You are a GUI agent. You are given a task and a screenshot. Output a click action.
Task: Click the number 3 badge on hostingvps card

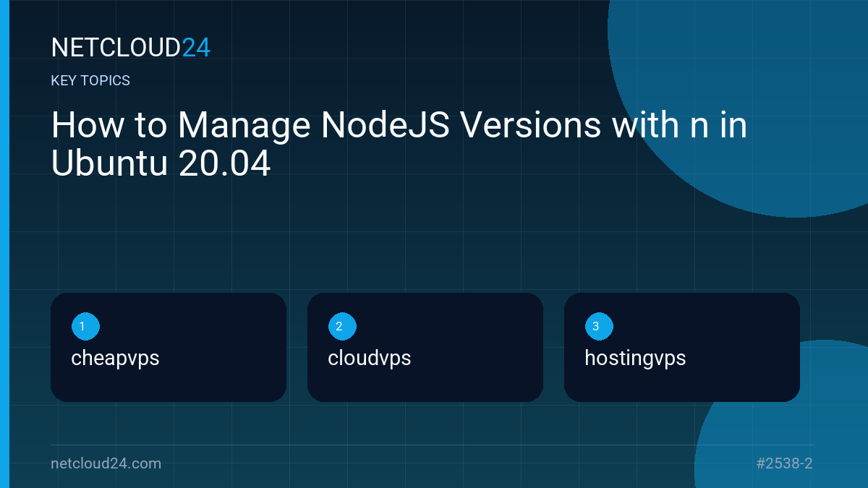tap(599, 327)
